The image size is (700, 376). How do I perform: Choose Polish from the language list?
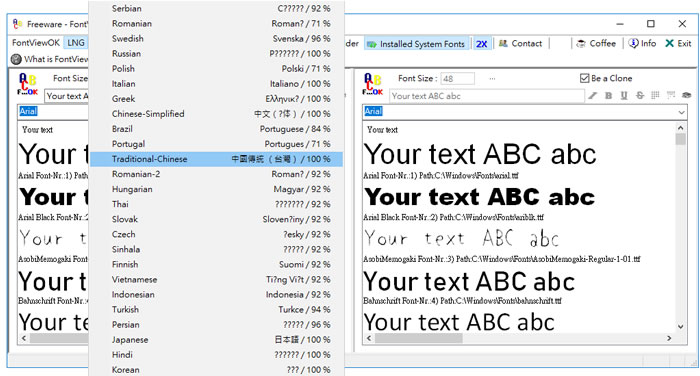pos(217,69)
